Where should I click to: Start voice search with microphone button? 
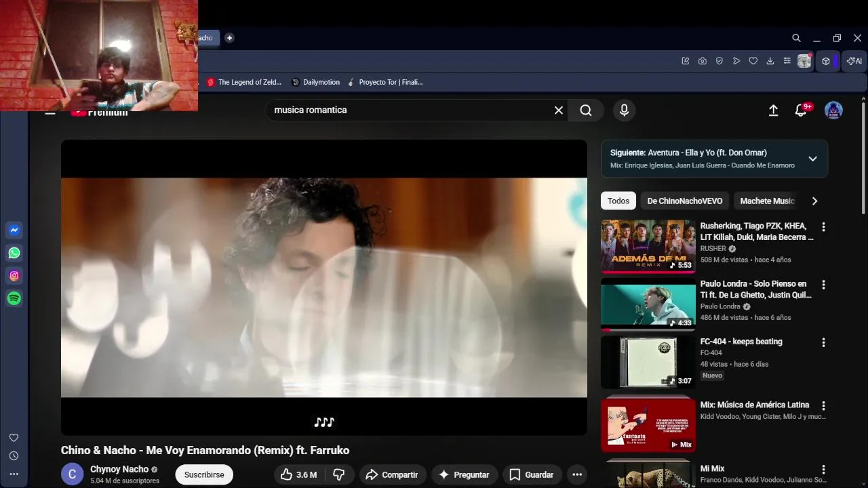(x=624, y=110)
